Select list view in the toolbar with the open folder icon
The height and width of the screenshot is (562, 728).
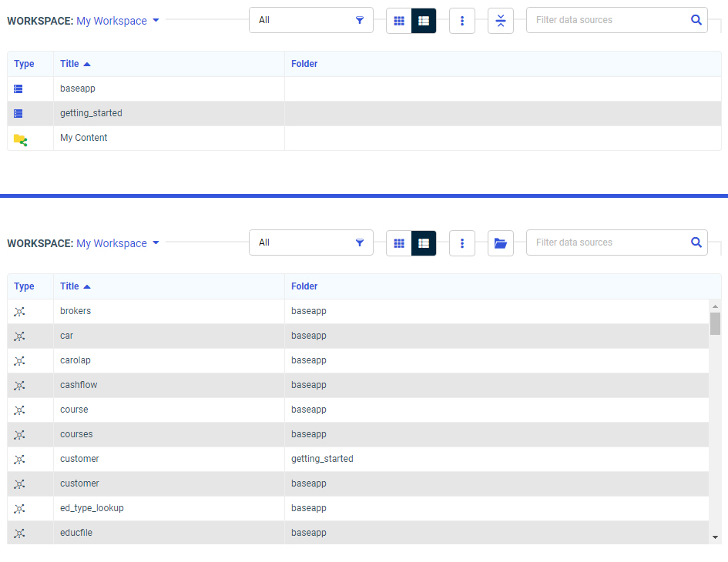point(424,243)
